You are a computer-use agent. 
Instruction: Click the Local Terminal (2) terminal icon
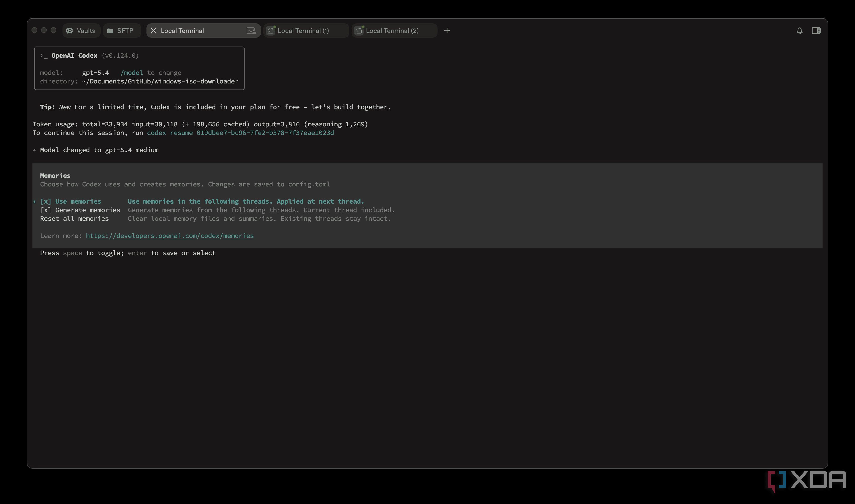(x=359, y=31)
